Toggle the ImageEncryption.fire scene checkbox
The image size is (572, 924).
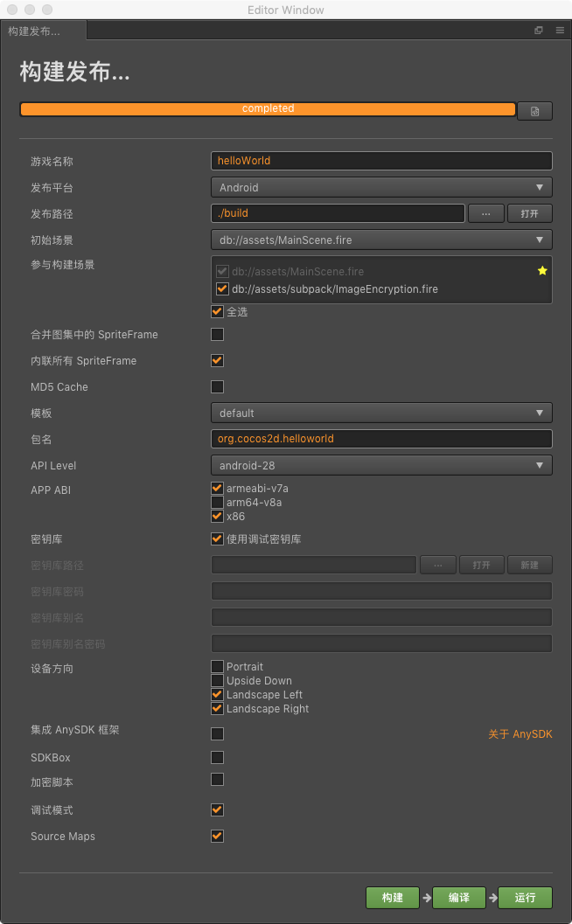pyautogui.click(x=222, y=289)
